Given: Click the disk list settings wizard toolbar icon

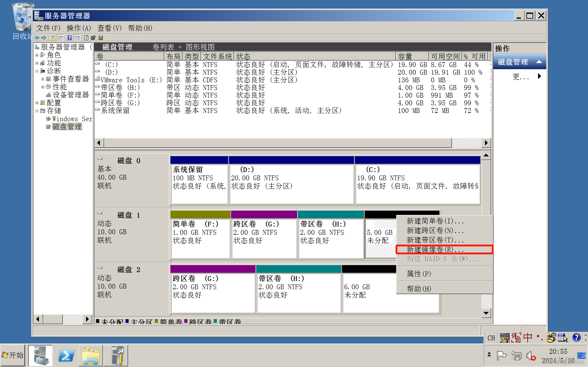Looking at the screenshot, I should click(101, 38).
